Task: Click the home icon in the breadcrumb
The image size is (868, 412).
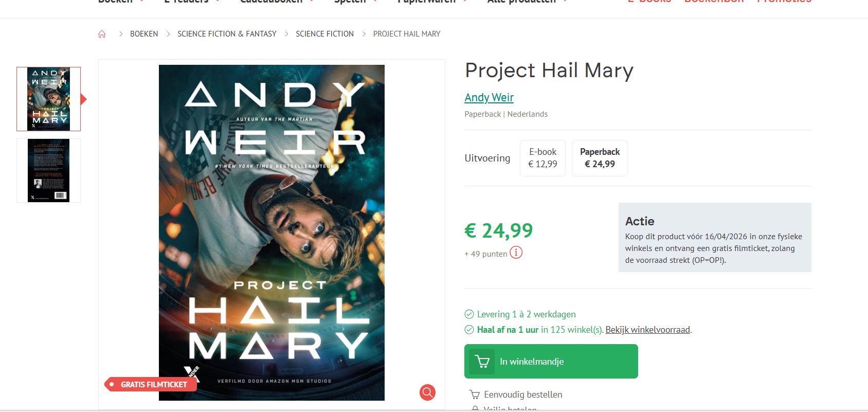Action: pyautogui.click(x=102, y=33)
